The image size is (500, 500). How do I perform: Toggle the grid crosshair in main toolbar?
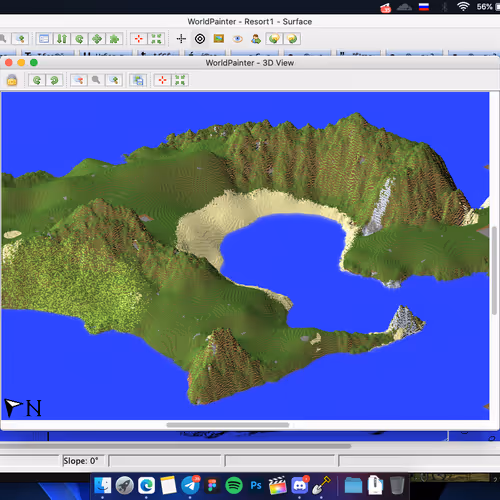tap(181, 39)
